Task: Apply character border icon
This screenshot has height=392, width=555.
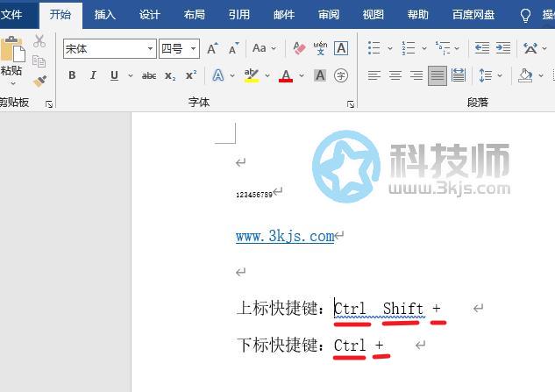Action: pos(341,48)
